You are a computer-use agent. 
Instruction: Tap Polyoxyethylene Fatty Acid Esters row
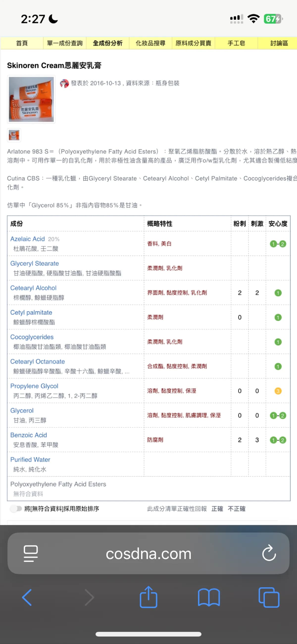[149, 488]
